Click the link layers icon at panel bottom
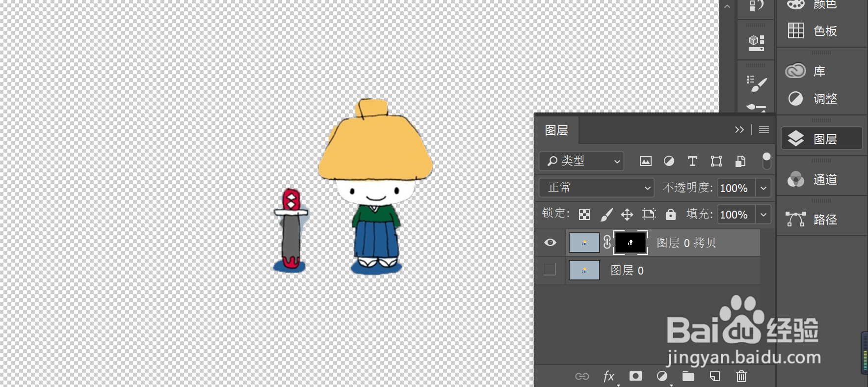 (x=582, y=376)
